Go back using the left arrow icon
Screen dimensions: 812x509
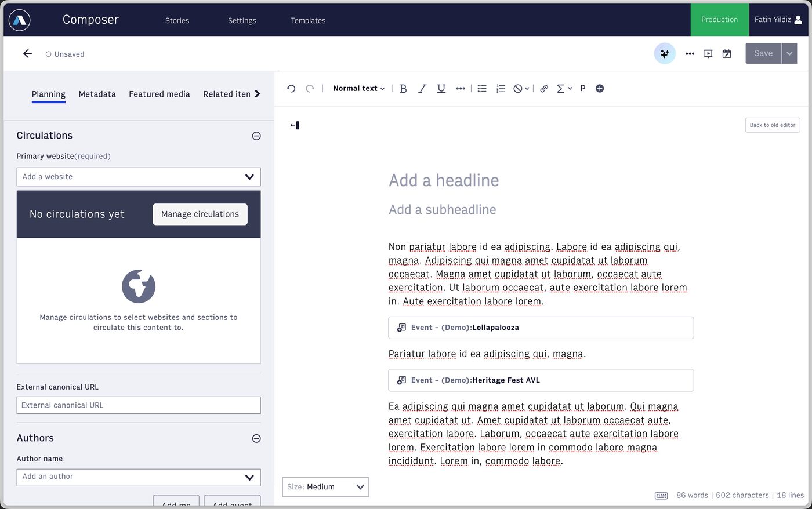tap(27, 53)
